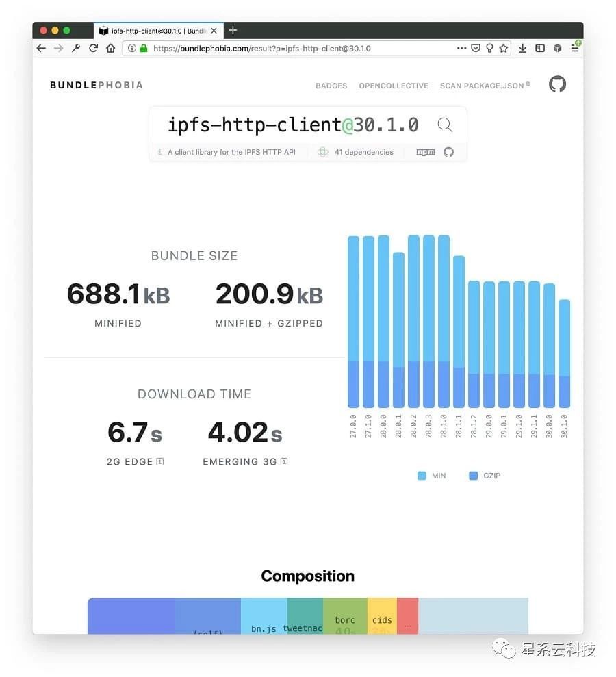Click the cube extension icon in toolbar
The height and width of the screenshot is (677, 616).
557,49
